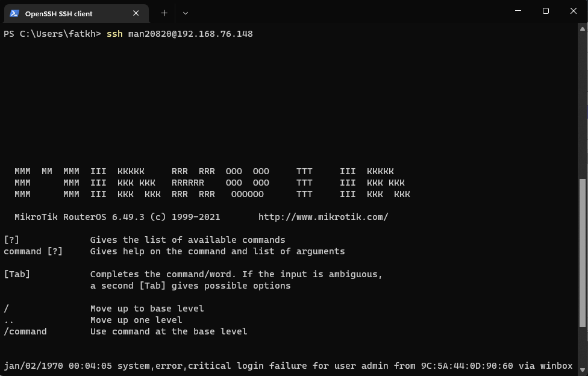The width and height of the screenshot is (588, 376).
Task: Click the yellow ssh command word
Action: (x=114, y=34)
